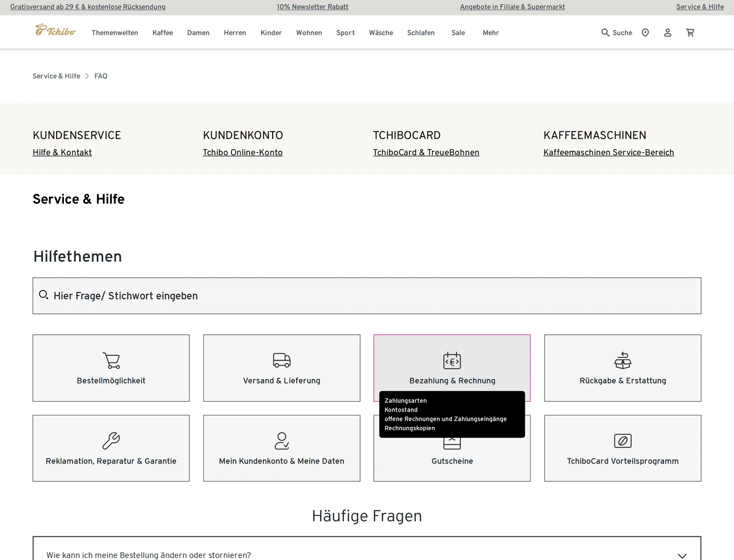
Task: Click the KUNDENSERVICE heading
Action: (77, 135)
